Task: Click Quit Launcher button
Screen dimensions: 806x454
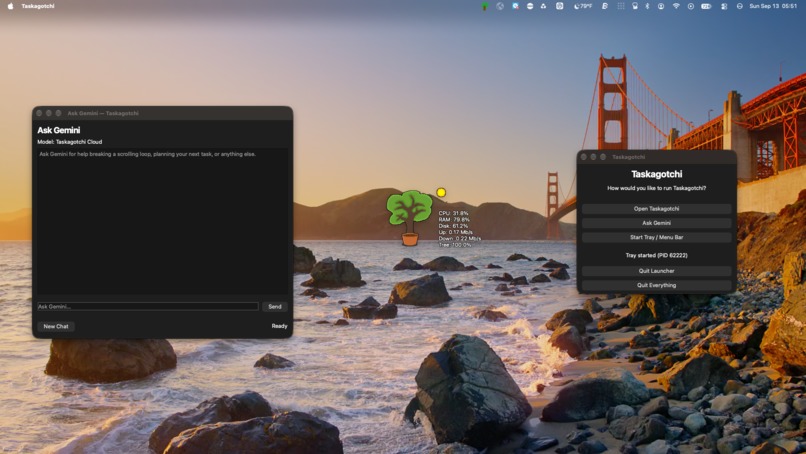Action: [656, 271]
